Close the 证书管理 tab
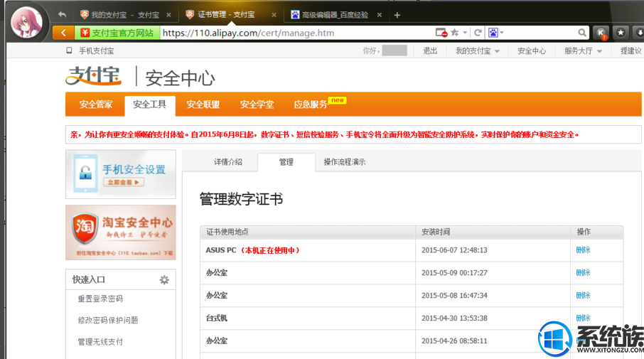This screenshot has width=644, height=359. pyautogui.click(x=274, y=15)
